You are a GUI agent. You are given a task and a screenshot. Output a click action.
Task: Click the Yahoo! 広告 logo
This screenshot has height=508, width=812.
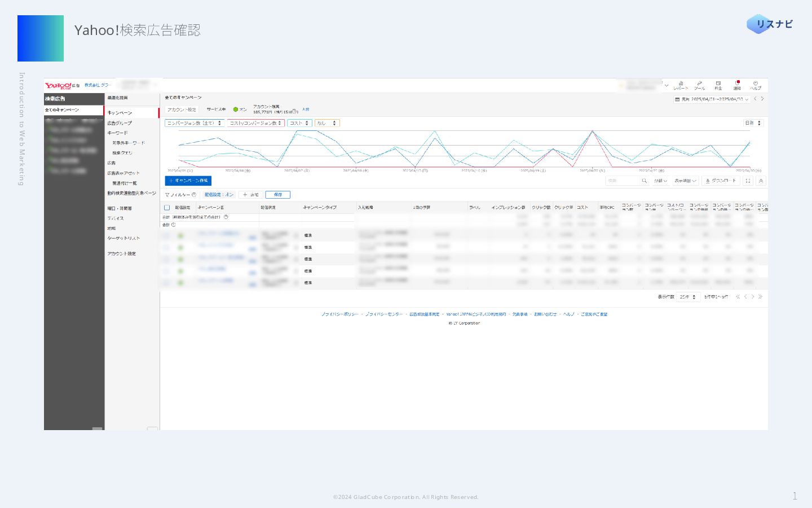(62, 86)
